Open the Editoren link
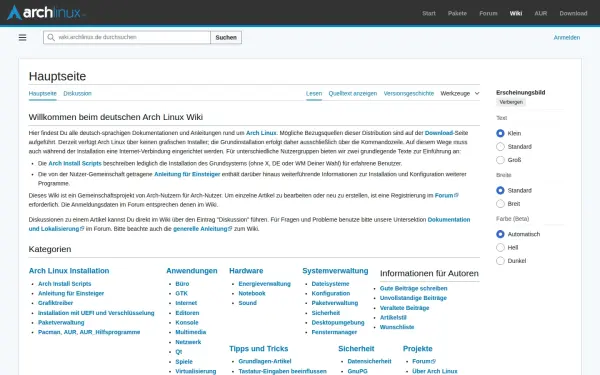600x375 pixels. (187, 313)
